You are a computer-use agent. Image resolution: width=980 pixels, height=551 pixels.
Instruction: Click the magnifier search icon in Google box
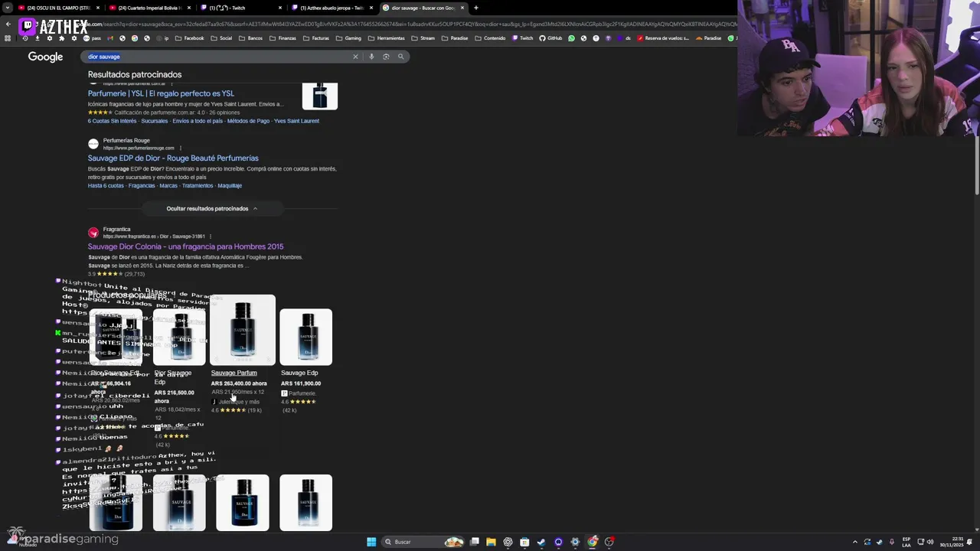400,57
